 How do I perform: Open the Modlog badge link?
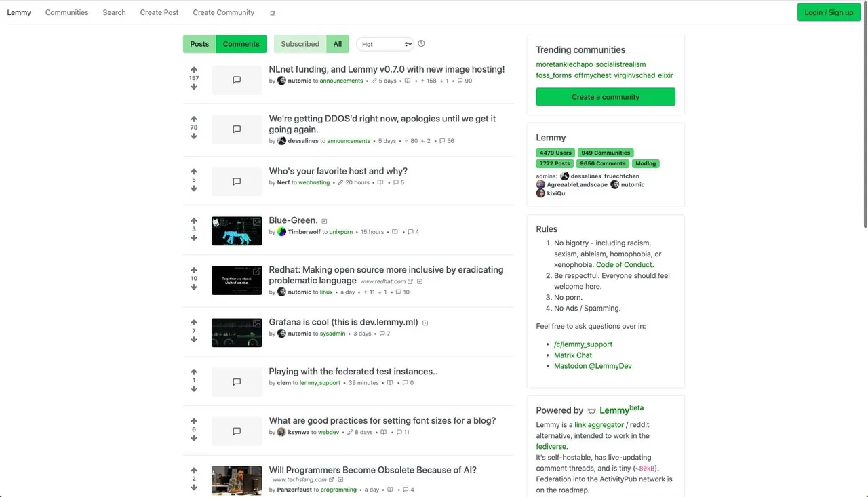click(646, 163)
